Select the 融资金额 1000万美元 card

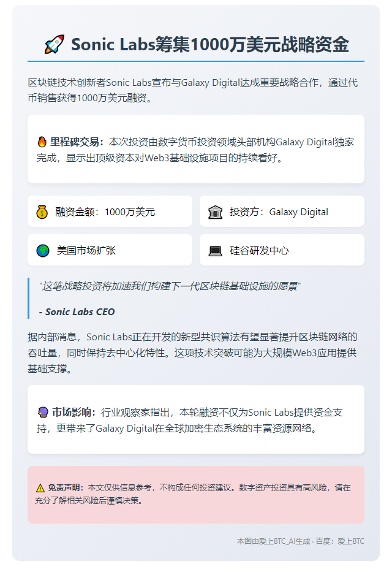110,211
